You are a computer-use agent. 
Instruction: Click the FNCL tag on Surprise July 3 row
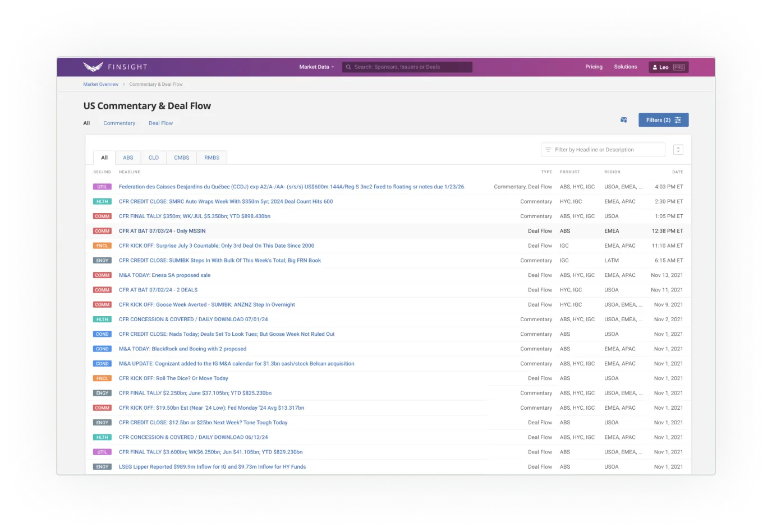coord(102,246)
